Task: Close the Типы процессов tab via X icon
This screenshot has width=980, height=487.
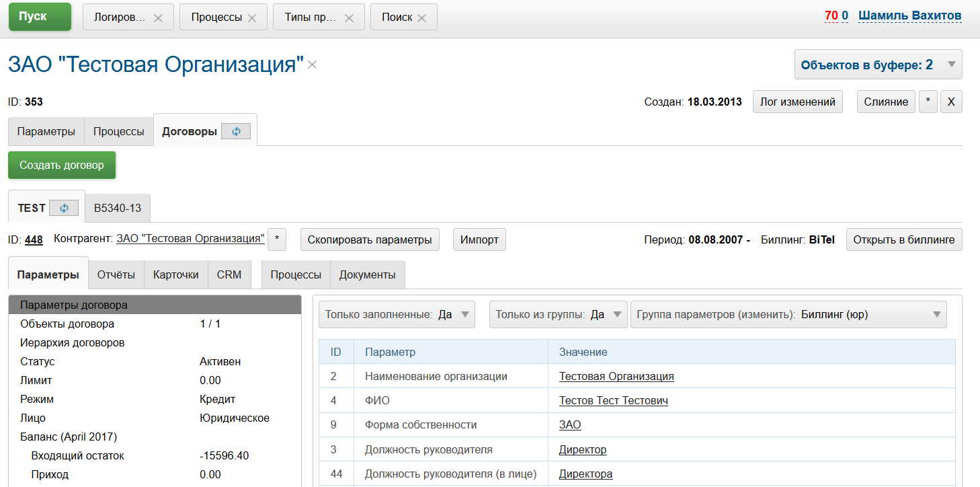Action: pos(350,18)
